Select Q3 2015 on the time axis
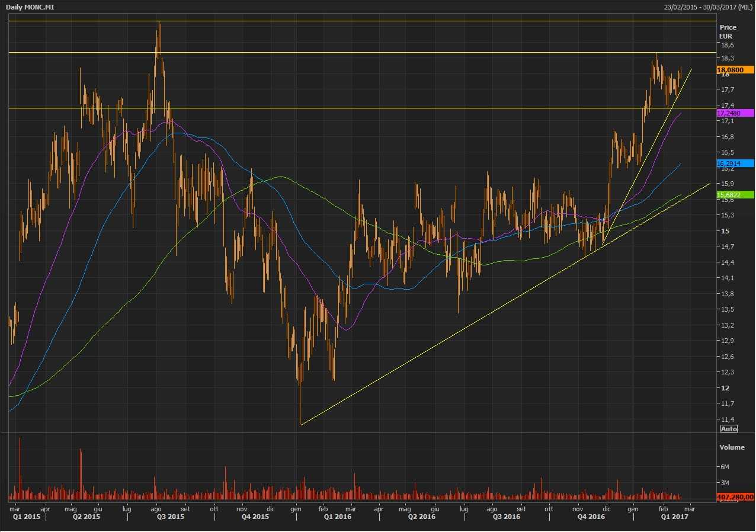This screenshot has height=532, width=756. click(170, 517)
